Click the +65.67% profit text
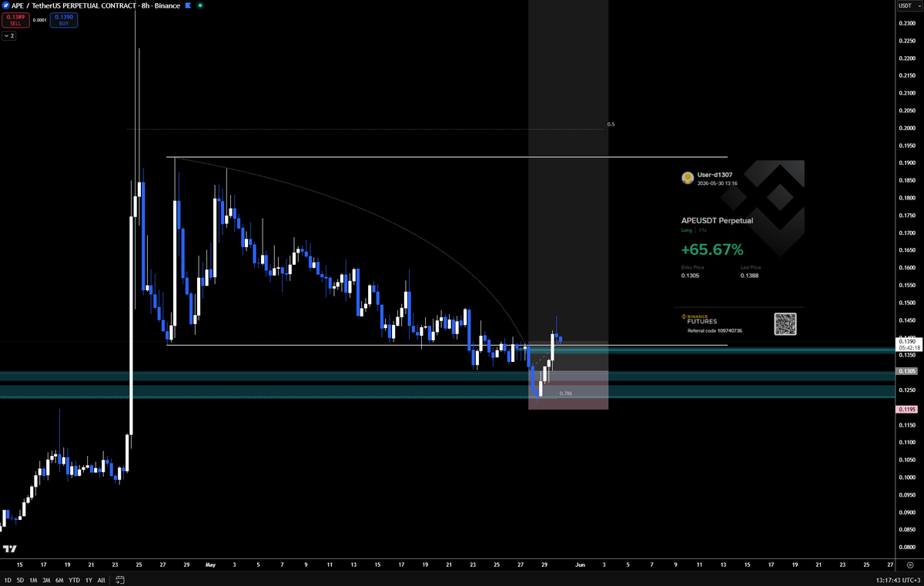This screenshot has width=924, height=586. (712, 249)
